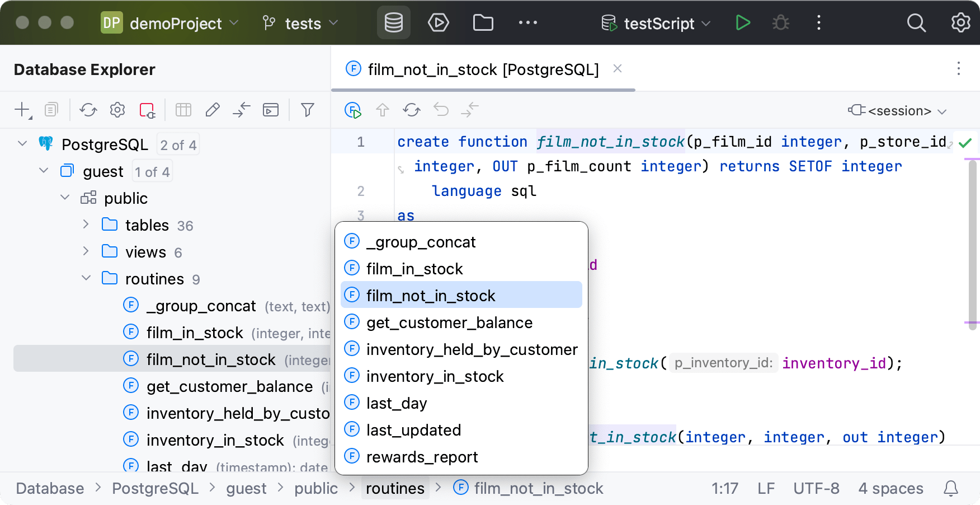This screenshot has height=505, width=980.
Task: Add new data source with plus icon
Action: [x=22, y=110]
